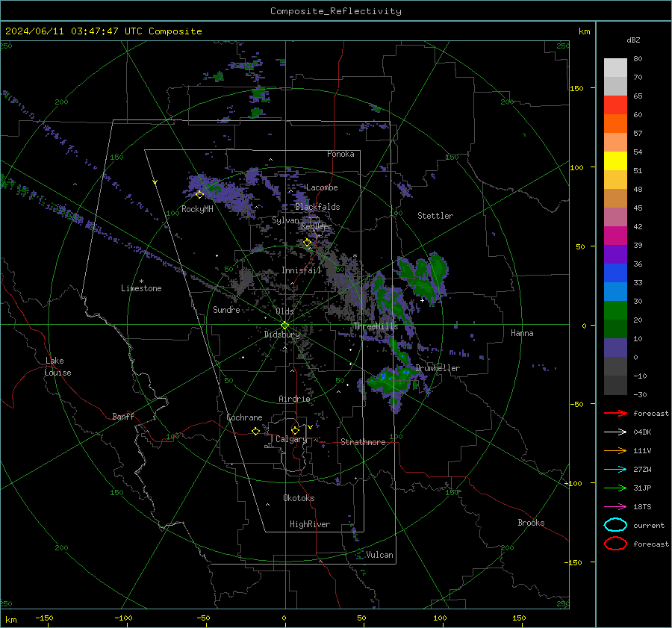Click the Banff town label
This screenshot has width=672, height=628.
(123, 417)
